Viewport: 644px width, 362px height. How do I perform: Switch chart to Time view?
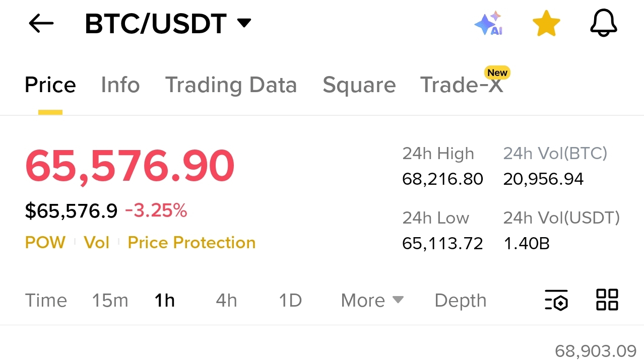[46, 301]
